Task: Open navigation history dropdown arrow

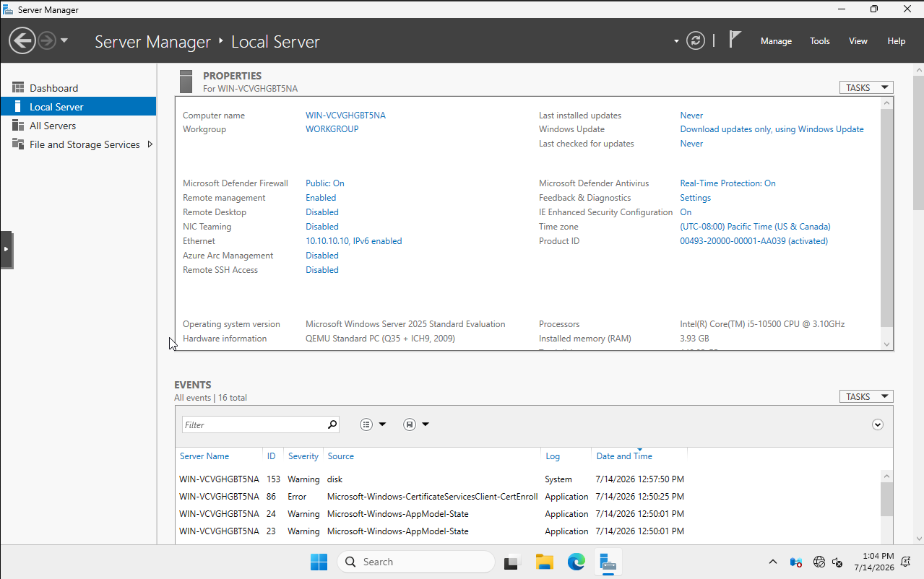Action: pos(64,40)
